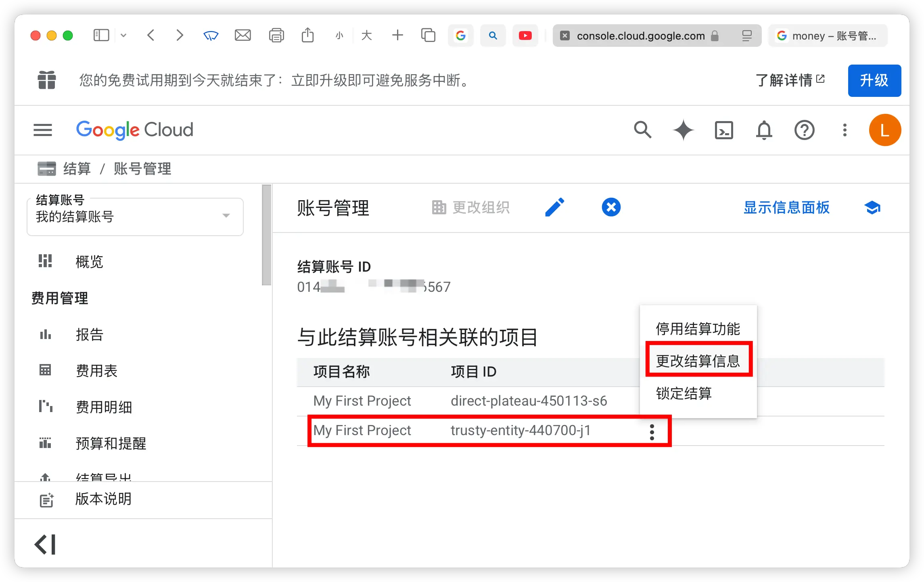
Task: Collapse the sidebar with the arrow icon
Action: (45, 544)
